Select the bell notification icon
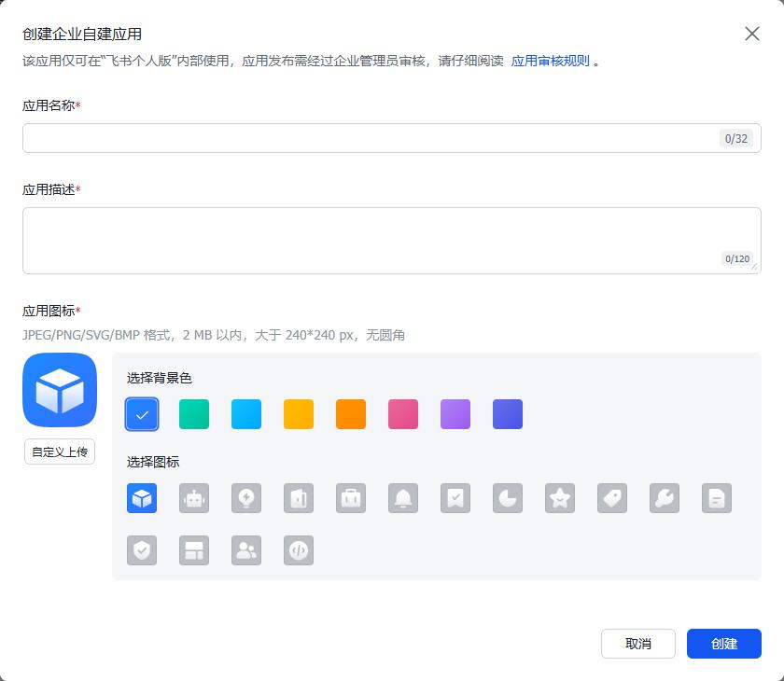The height and width of the screenshot is (681, 784). [x=403, y=498]
